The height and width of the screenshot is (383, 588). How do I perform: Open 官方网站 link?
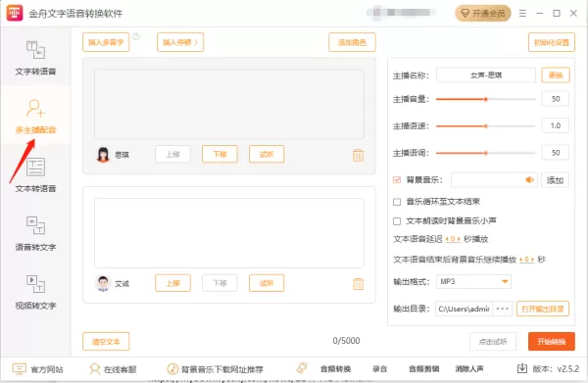point(38,369)
